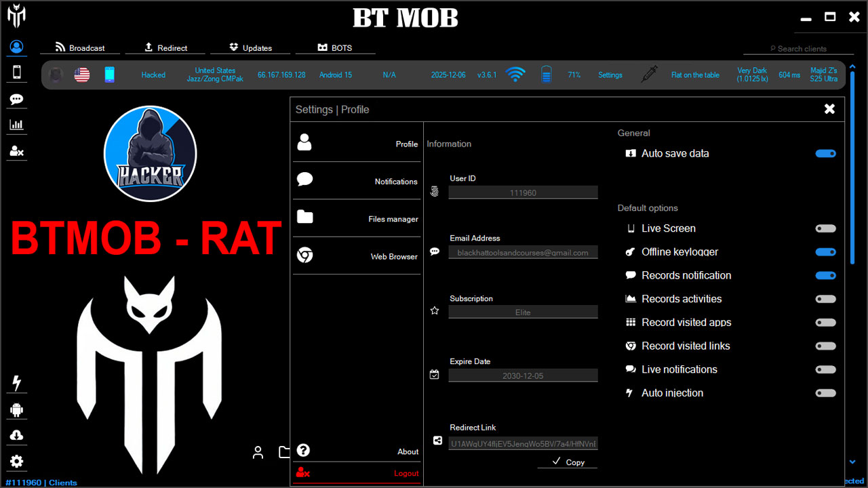Toggle Records notification off

tap(825, 275)
